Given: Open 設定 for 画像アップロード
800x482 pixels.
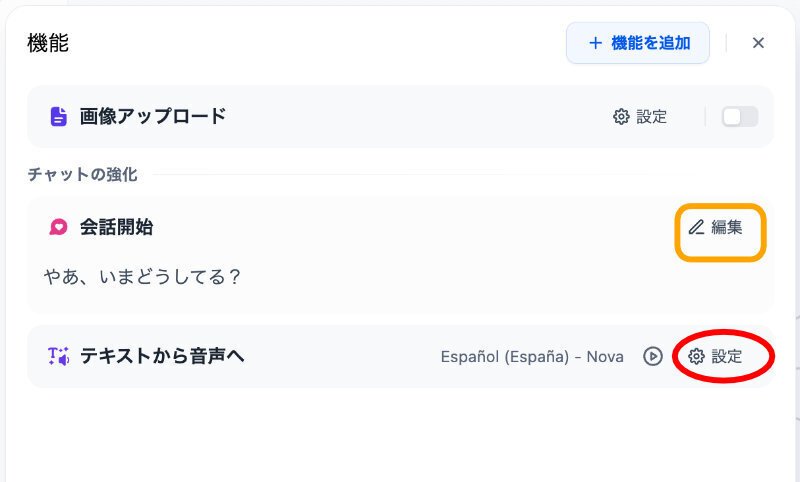Looking at the screenshot, I should pos(640,117).
